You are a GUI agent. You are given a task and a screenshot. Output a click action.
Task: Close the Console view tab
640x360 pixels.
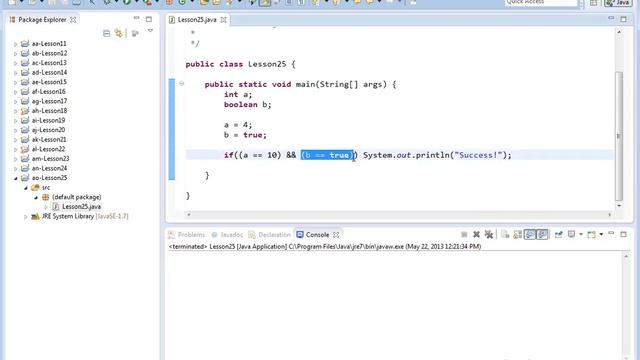(336, 235)
